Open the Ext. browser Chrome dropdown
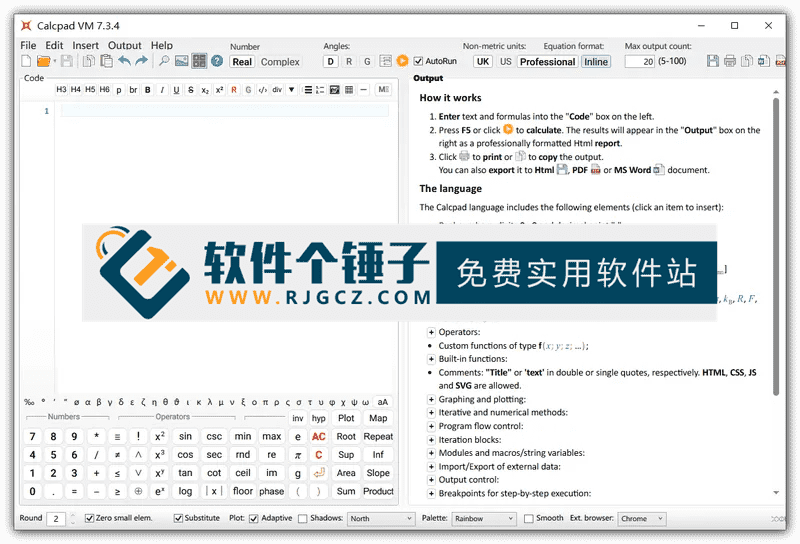Viewport: 800px width, 544px height. pyautogui.click(x=641, y=518)
